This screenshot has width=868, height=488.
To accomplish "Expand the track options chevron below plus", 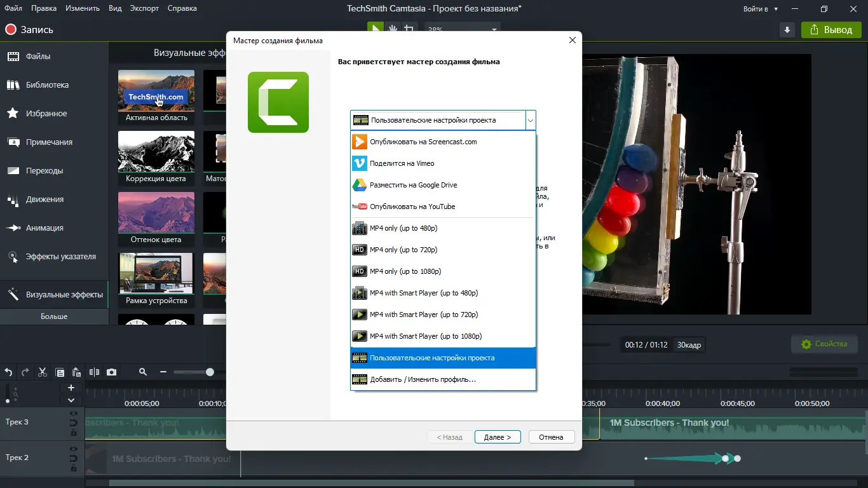I will point(71,400).
